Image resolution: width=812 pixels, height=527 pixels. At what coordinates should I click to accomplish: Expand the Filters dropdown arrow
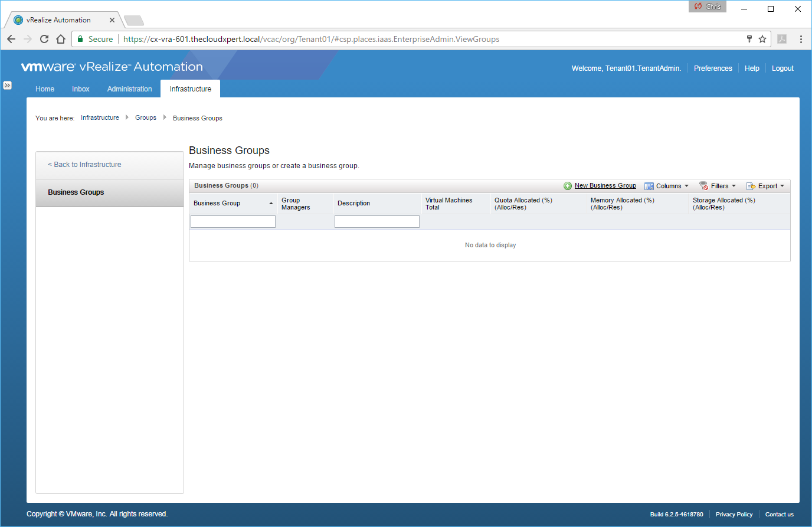click(x=734, y=186)
